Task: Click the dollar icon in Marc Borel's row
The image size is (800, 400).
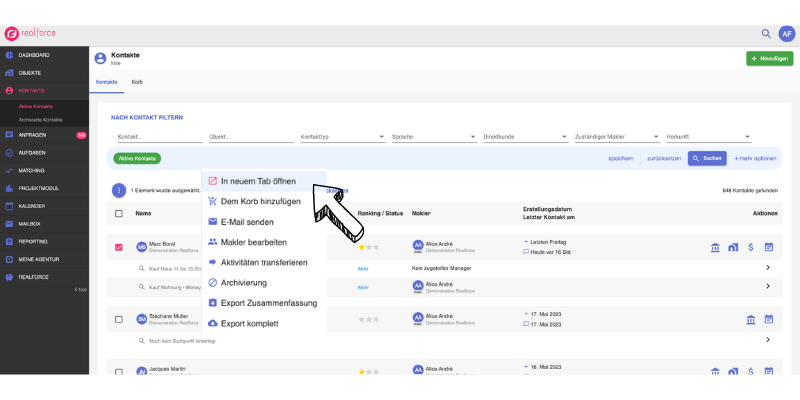Action: (751, 247)
